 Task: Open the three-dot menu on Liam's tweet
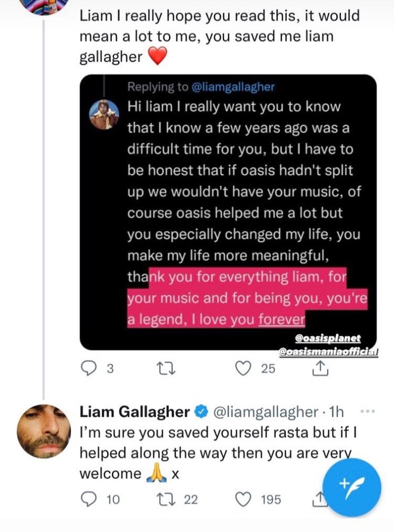coord(366,411)
